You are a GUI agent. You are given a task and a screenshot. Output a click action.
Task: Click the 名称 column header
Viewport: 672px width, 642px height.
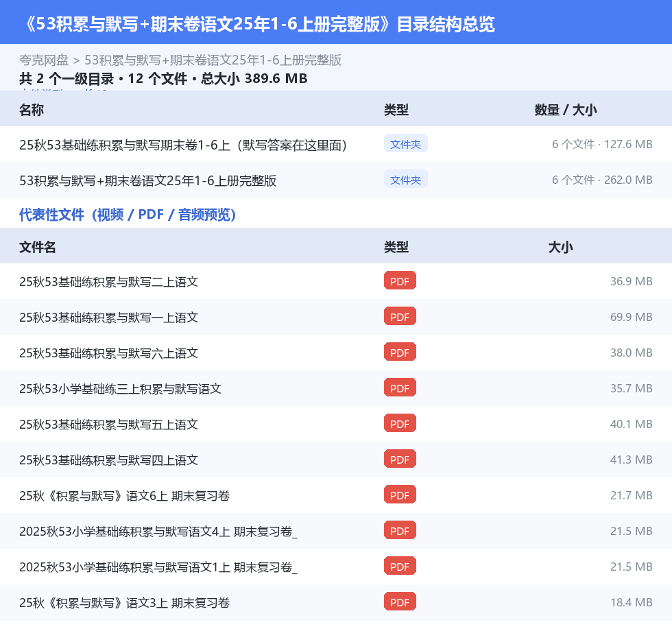coord(32,110)
